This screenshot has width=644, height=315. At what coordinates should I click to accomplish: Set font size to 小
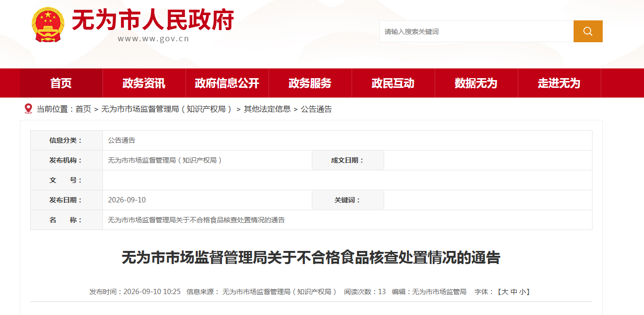point(522,292)
